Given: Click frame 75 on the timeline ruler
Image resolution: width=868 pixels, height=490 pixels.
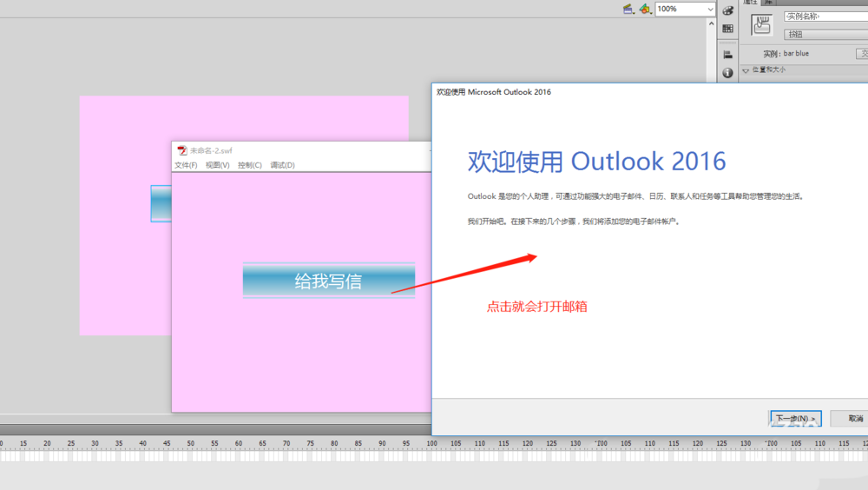Looking at the screenshot, I should [x=310, y=443].
